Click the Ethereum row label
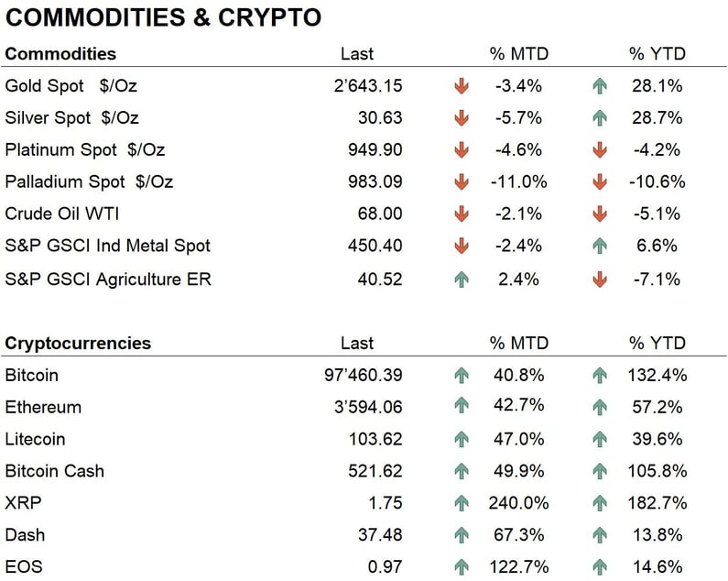The width and height of the screenshot is (728, 581). click(x=43, y=407)
